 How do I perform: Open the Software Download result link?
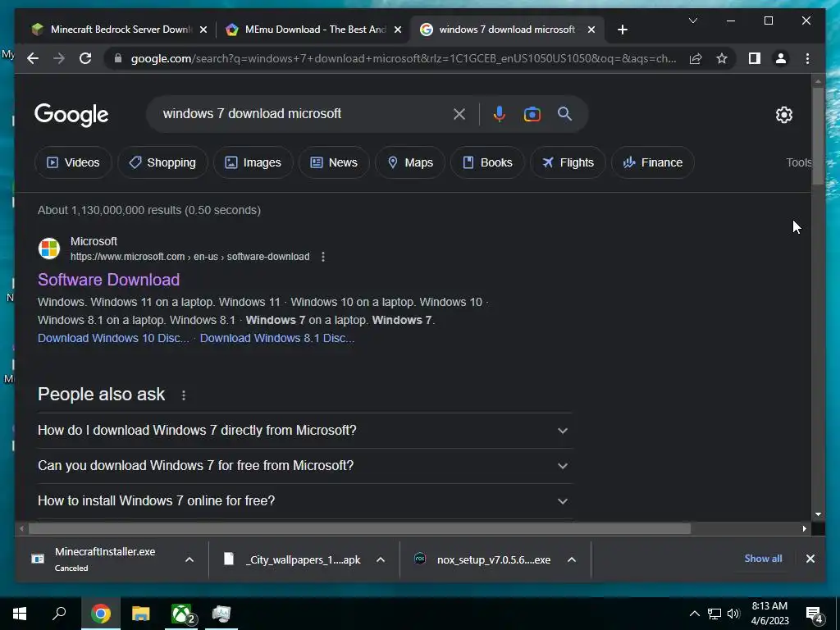(x=109, y=280)
